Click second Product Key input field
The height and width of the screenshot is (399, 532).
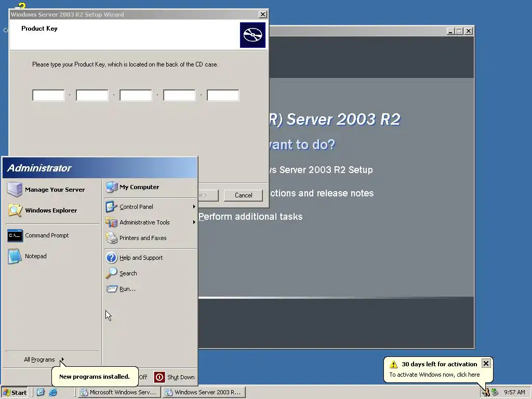[92, 96]
